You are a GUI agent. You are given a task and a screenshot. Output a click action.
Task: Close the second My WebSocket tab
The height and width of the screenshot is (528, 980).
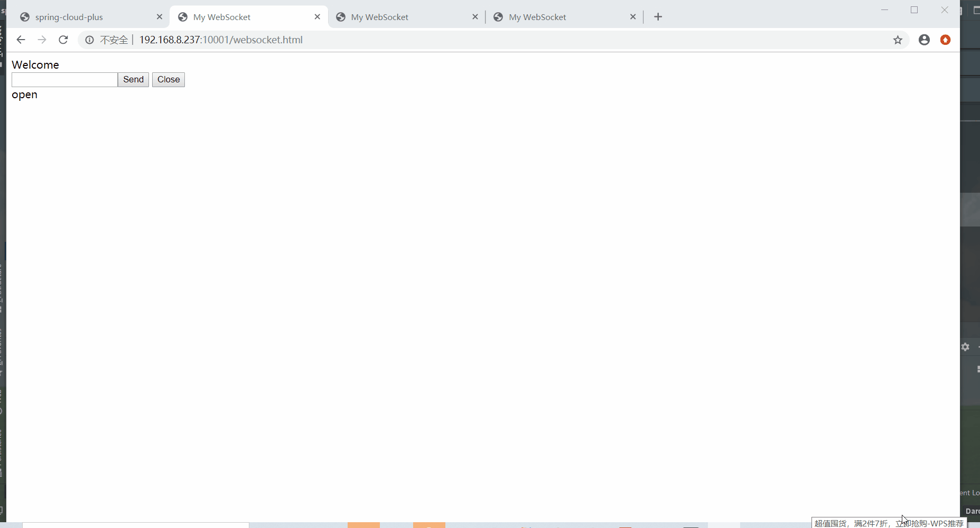(475, 17)
